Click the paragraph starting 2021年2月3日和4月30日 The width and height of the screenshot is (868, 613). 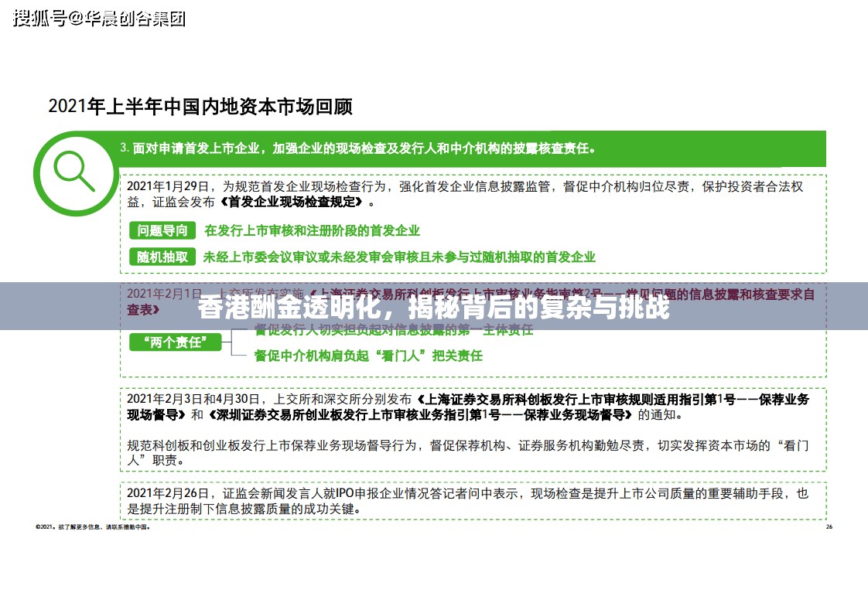click(468, 407)
